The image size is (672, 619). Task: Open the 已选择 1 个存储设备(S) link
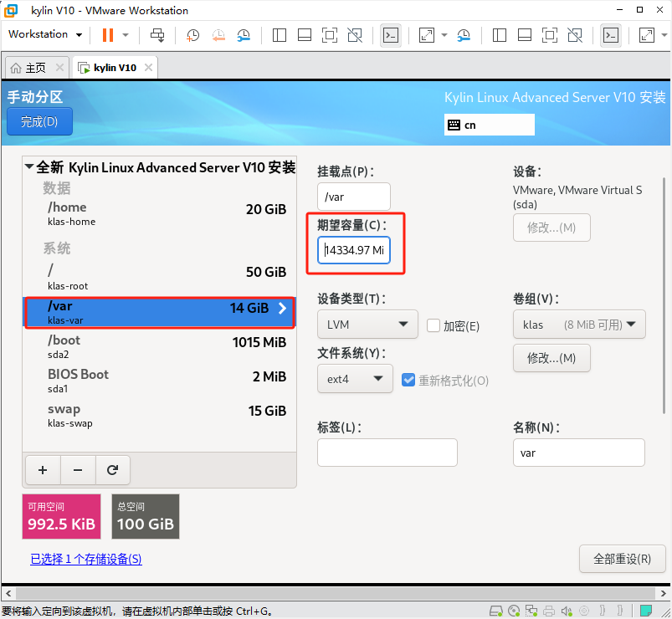(85, 559)
